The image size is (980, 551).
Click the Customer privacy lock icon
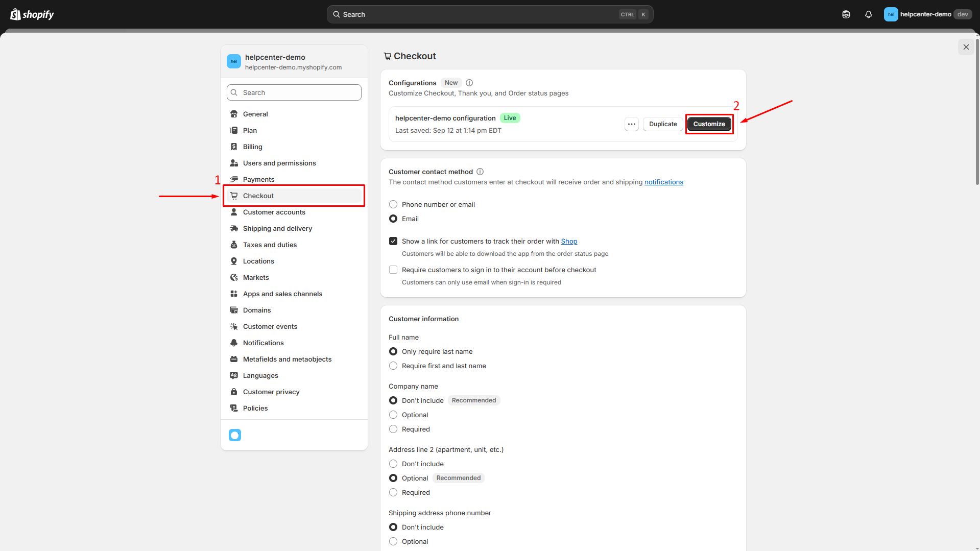234,392
